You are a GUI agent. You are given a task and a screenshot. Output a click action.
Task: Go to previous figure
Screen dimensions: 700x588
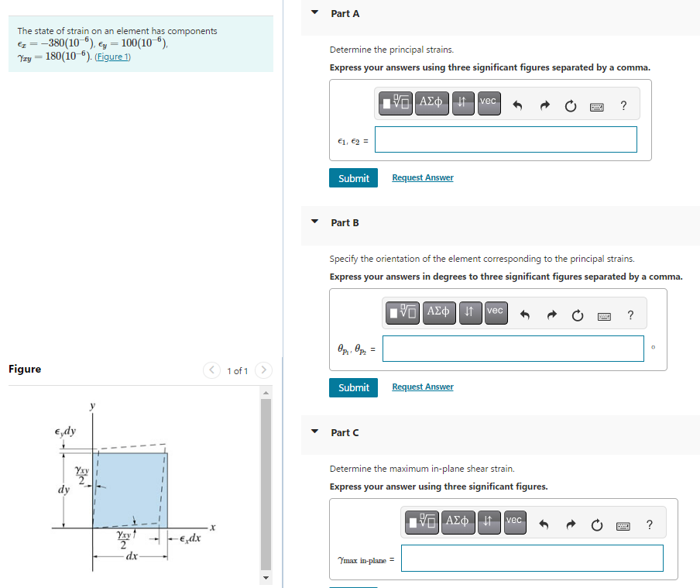(211, 370)
